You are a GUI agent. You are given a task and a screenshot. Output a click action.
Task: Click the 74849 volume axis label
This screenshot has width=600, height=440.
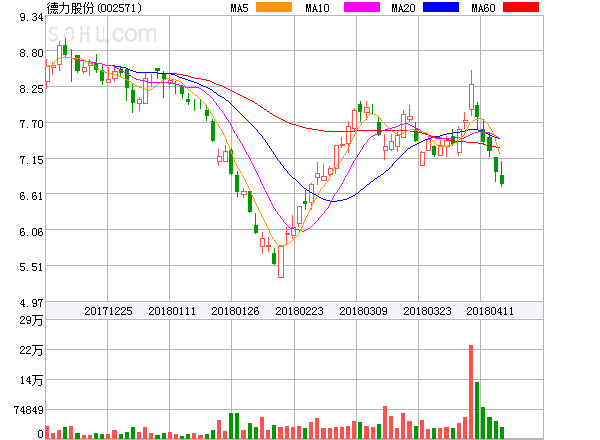[x=29, y=410]
